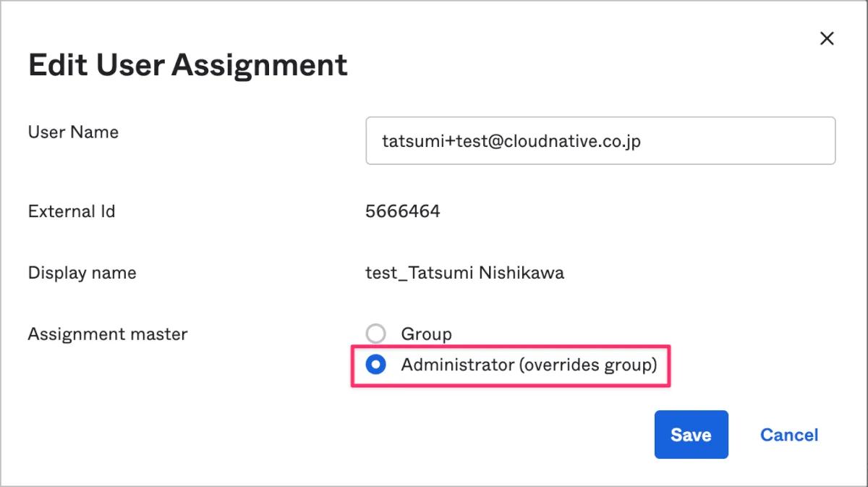Click the "External Id" field label
Viewport: 868px width, 487px height.
point(72,211)
